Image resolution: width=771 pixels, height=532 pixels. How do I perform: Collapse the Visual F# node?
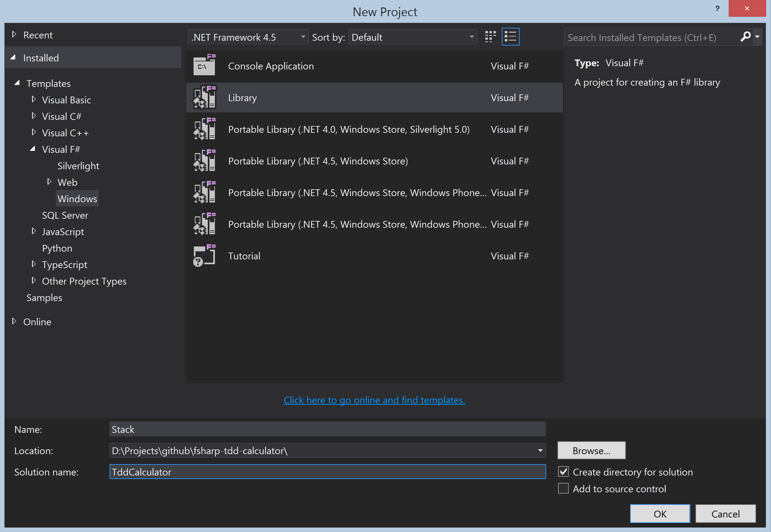(x=33, y=149)
